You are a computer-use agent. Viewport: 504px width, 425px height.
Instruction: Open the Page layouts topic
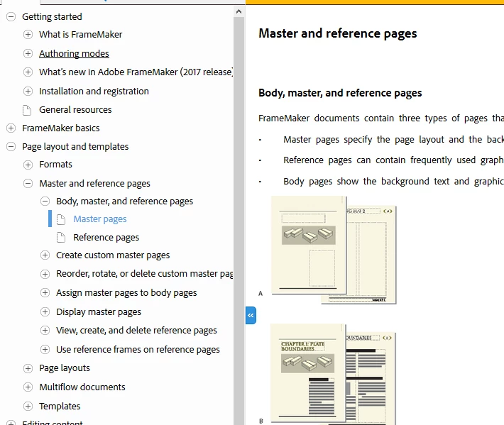click(x=65, y=368)
